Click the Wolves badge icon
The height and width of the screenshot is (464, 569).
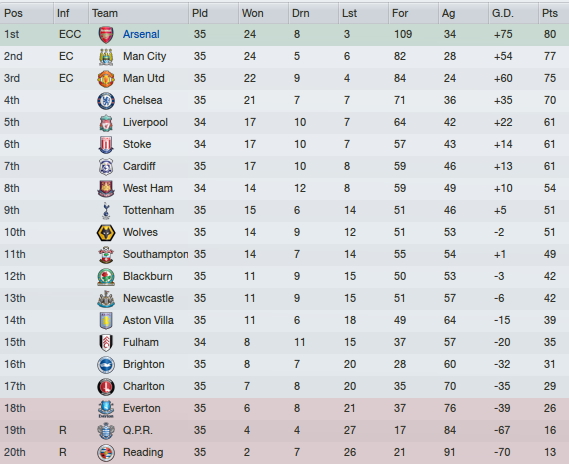click(x=106, y=233)
